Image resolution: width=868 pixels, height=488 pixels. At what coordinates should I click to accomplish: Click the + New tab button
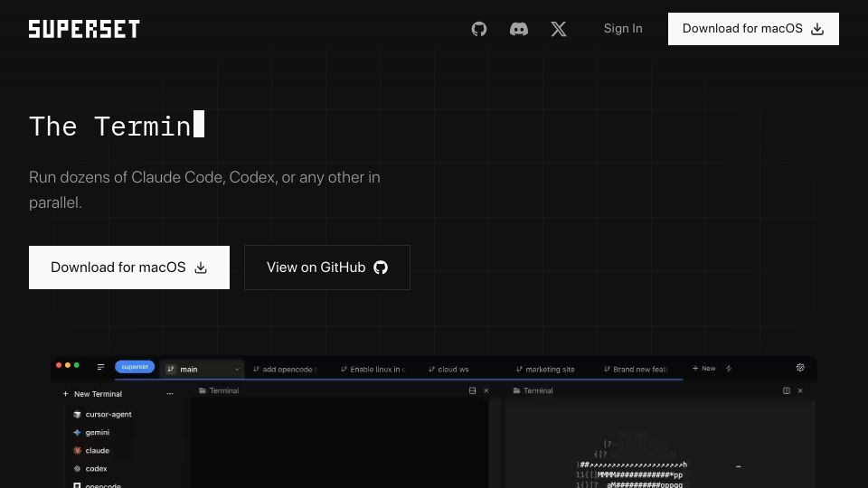[x=703, y=368]
